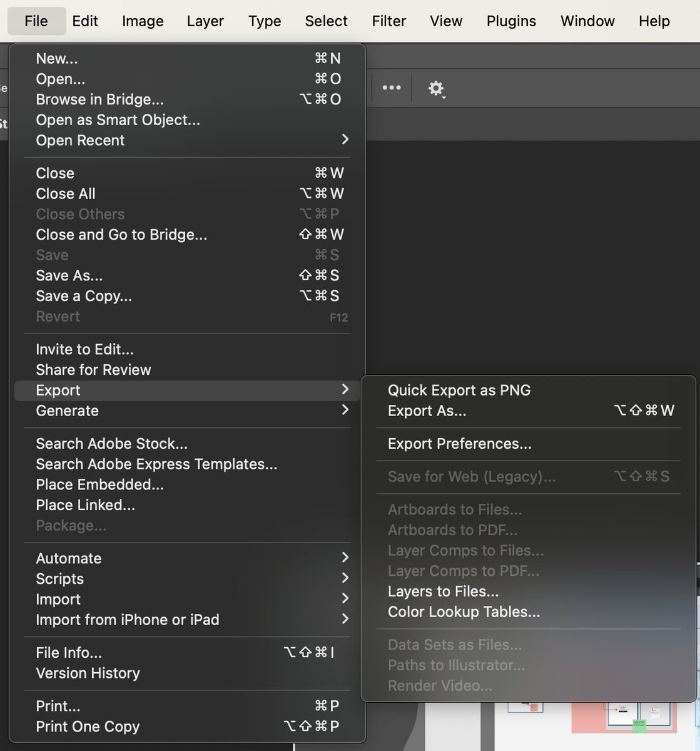Expand the Automate submenu
700x751 pixels.
click(187, 558)
